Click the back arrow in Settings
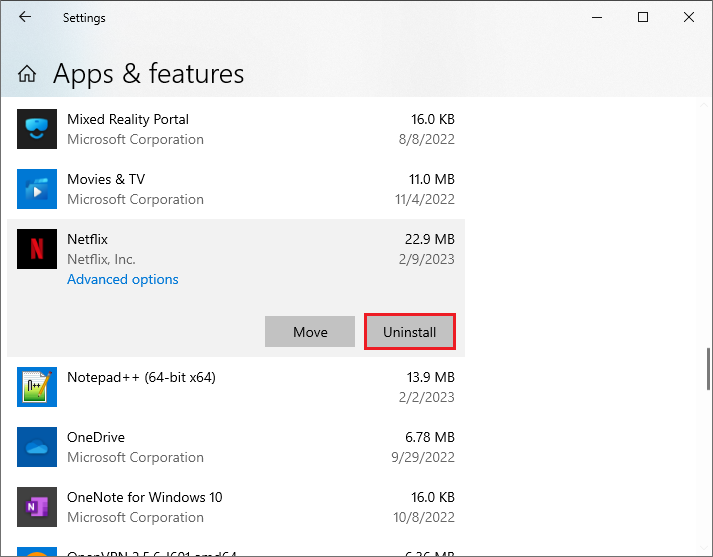Screen dimensions: 713x557 pos(25,17)
